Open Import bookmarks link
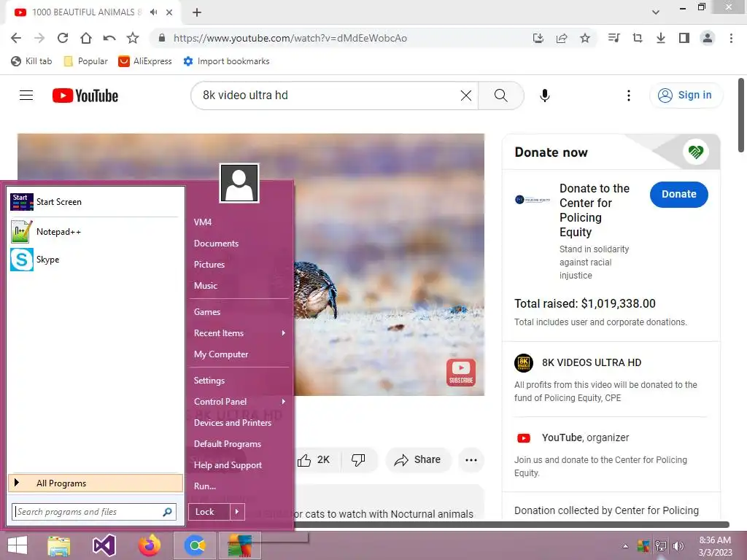Image resolution: width=747 pixels, height=560 pixels. (x=227, y=61)
